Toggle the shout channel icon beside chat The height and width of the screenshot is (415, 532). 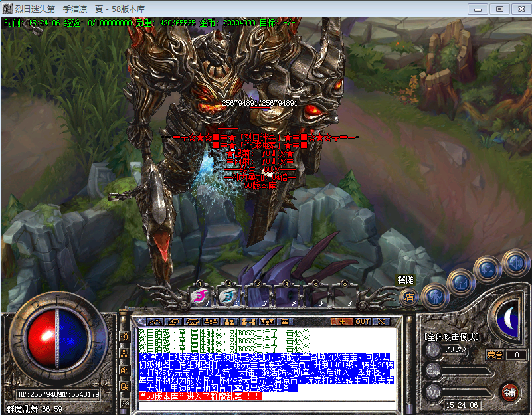124,337
